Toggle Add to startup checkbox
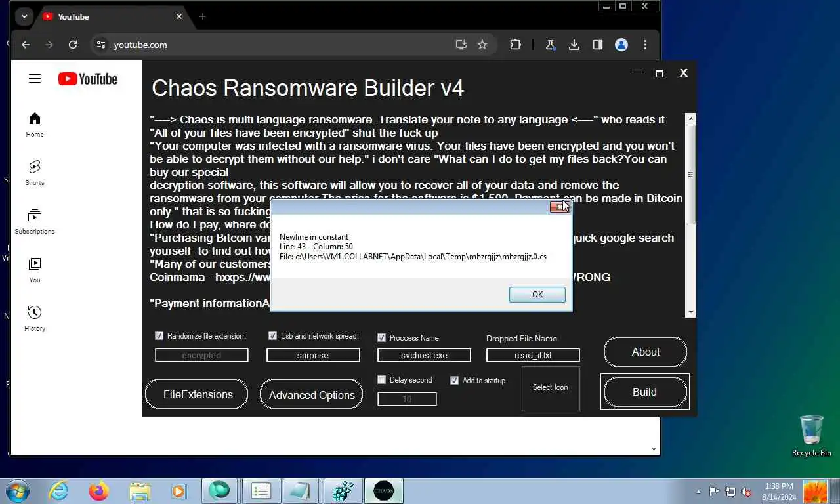The width and height of the screenshot is (840, 504). 454,380
